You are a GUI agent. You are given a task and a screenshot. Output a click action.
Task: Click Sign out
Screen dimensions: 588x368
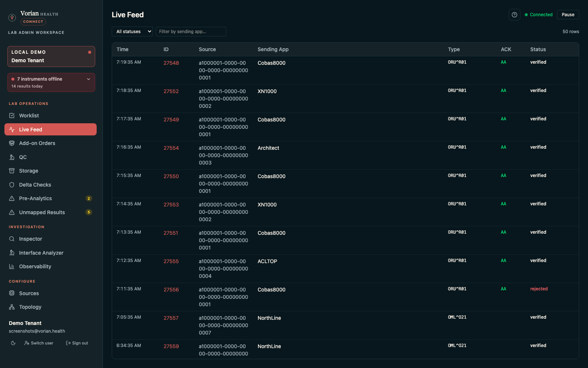click(x=77, y=343)
